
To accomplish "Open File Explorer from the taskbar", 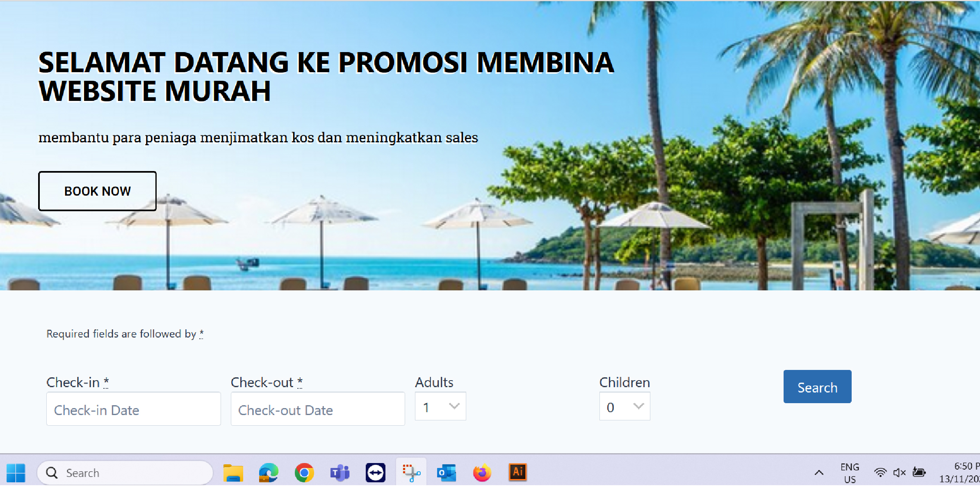I will (233, 473).
